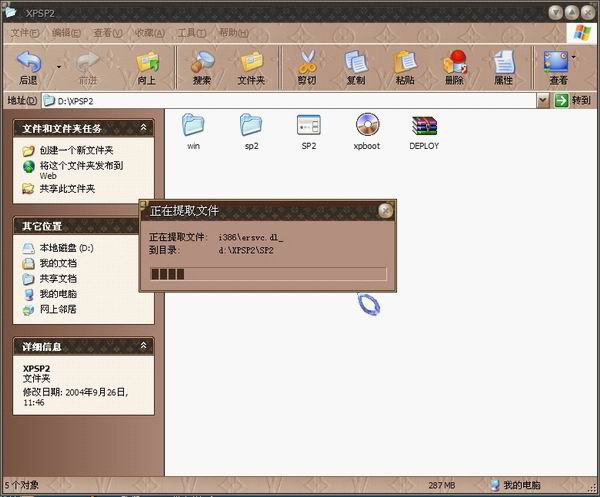This screenshot has width=600, height=497.
Task: Collapse the Details (详细信息) panel
Action: (x=143, y=346)
